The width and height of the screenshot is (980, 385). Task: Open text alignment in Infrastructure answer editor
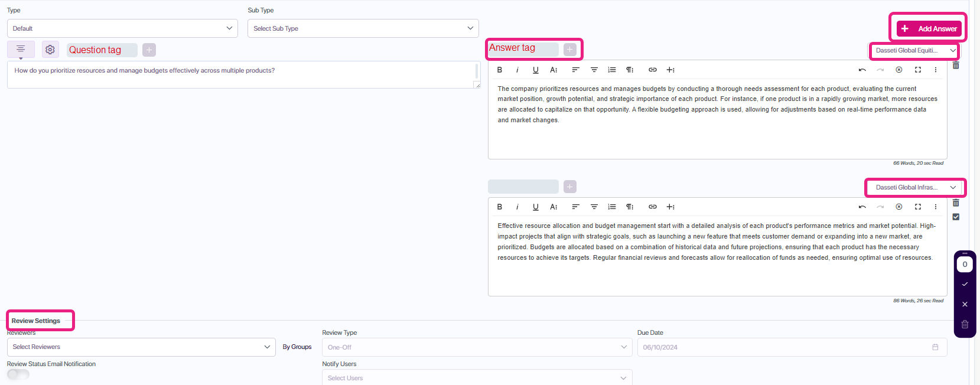tap(575, 207)
